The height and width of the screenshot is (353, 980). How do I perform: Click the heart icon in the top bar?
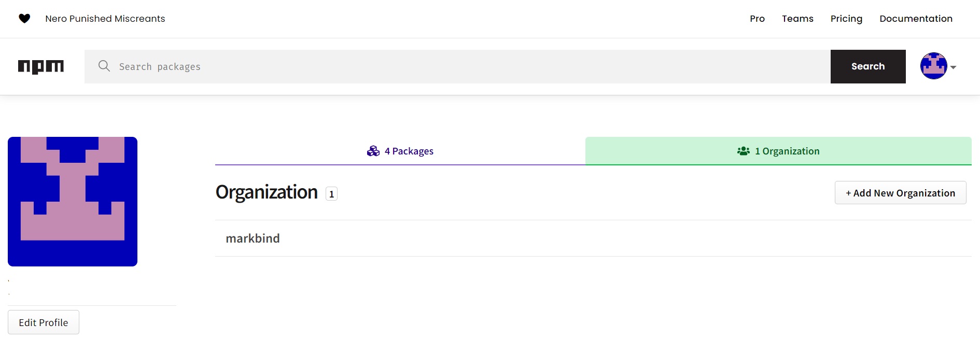click(24, 18)
